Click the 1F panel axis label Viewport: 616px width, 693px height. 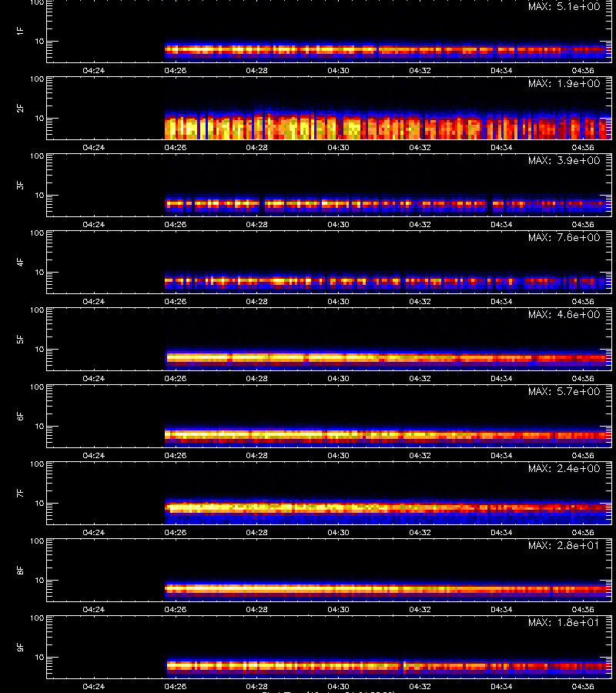pyautogui.click(x=20, y=31)
